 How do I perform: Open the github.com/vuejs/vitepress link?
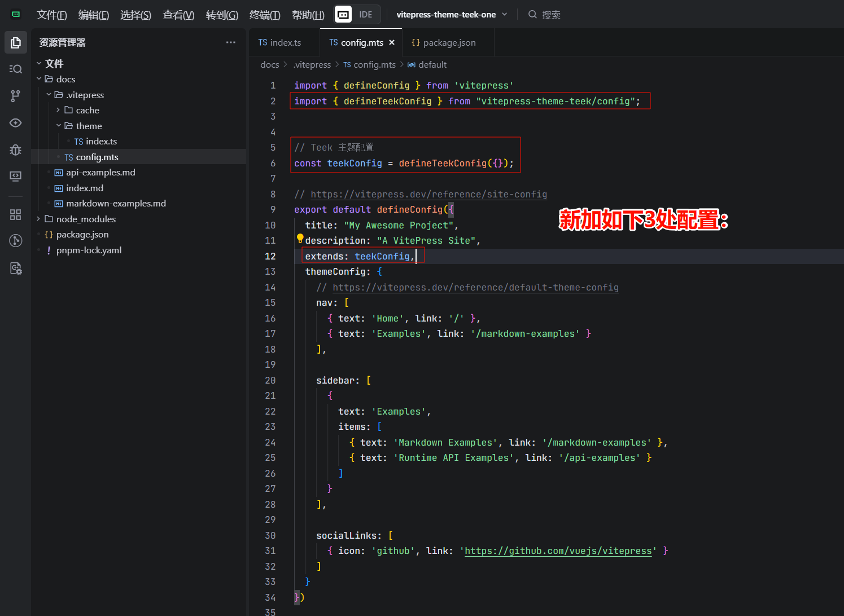(558, 551)
